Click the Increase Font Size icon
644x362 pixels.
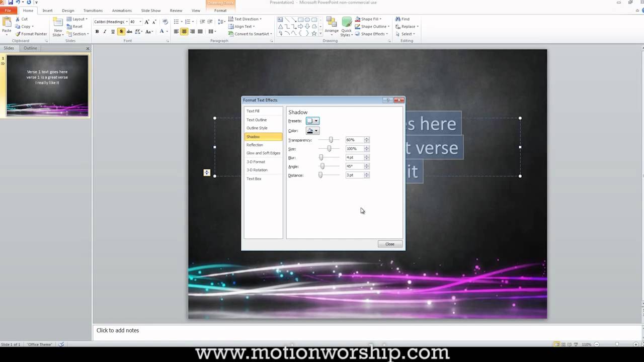(x=147, y=22)
